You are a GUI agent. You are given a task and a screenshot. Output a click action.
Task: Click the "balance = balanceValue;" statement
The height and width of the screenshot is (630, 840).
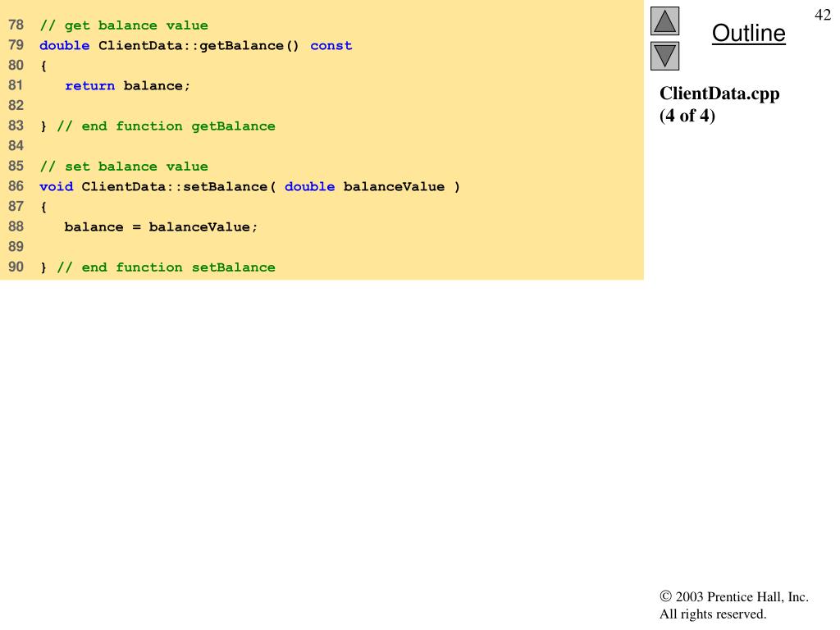coord(161,226)
